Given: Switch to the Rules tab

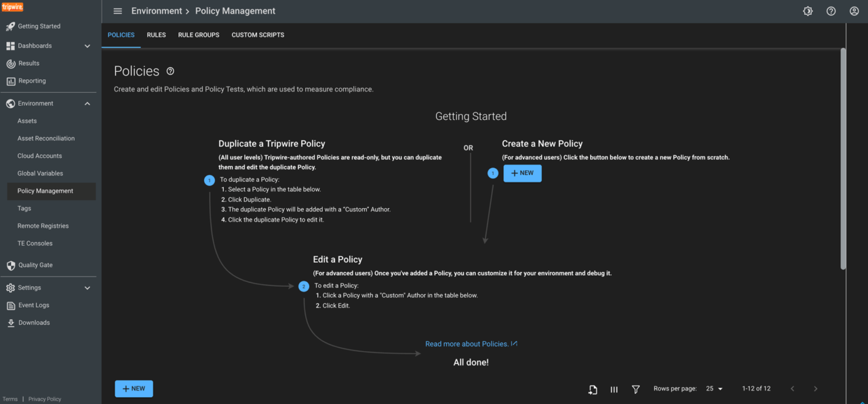Looking at the screenshot, I should 156,35.
